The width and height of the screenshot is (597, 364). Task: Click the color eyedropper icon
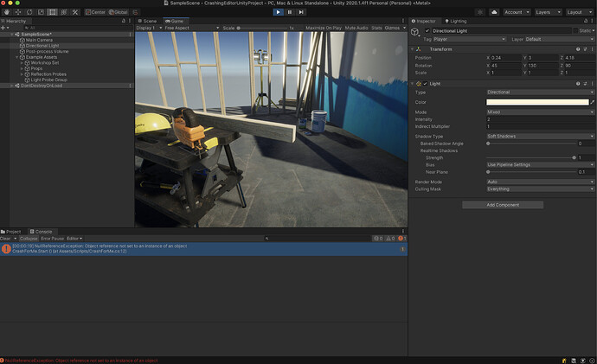pyautogui.click(x=593, y=102)
